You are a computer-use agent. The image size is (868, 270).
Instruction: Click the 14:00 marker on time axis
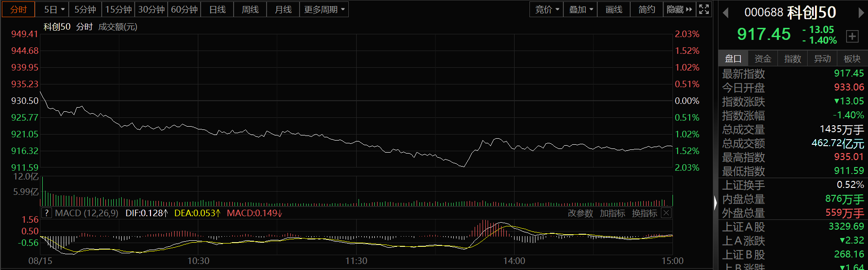pos(514,261)
